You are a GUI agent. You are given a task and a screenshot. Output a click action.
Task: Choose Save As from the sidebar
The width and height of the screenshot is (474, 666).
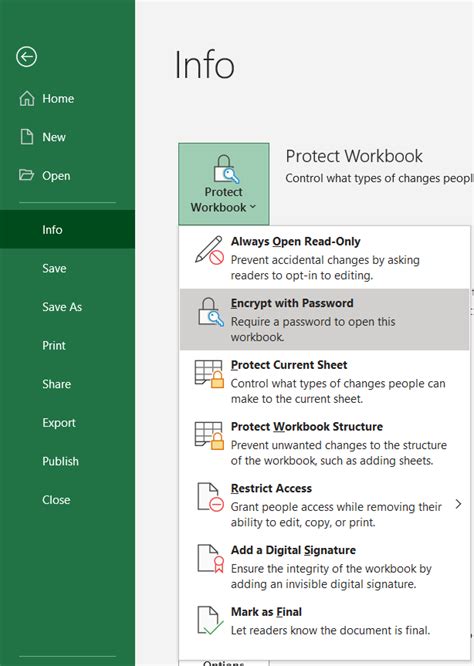coord(67,307)
